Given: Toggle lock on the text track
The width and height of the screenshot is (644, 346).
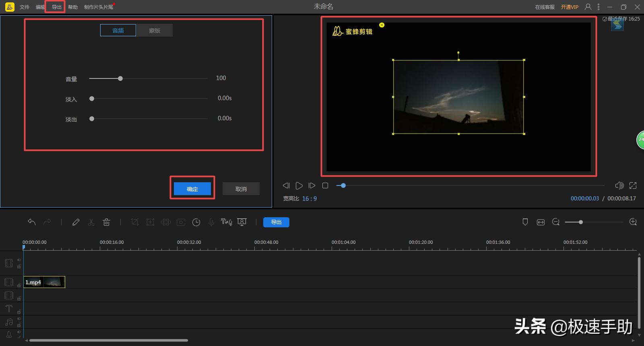Looking at the screenshot, I should pos(19,311).
